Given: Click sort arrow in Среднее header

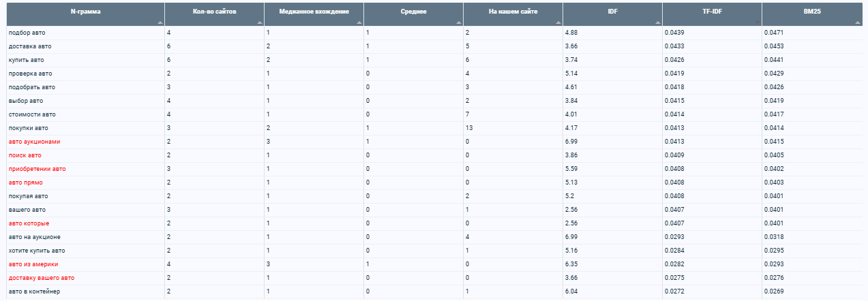Looking at the screenshot, I should (x=459, y=22).
